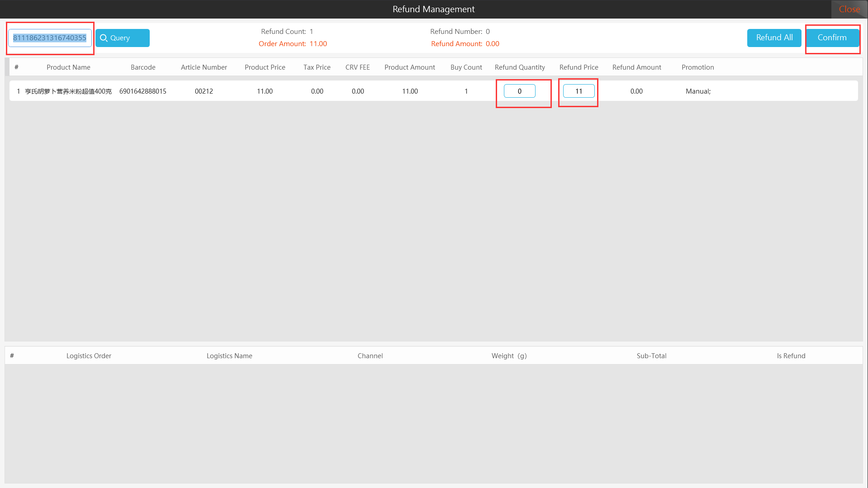Screen dimensions: 868x488
Task: Click the Logistics Order column header
Action: [89, 356]
